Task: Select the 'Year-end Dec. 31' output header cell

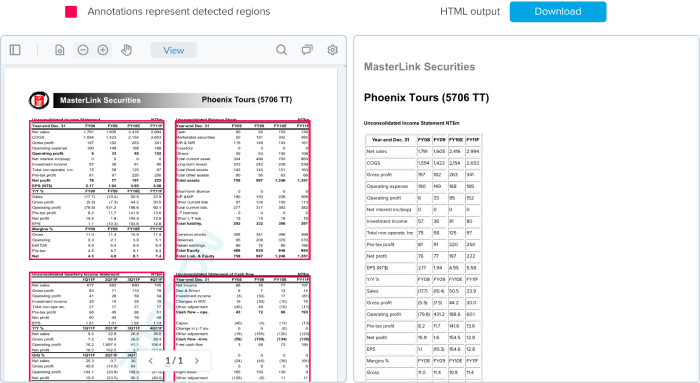Action: (391, 140)
